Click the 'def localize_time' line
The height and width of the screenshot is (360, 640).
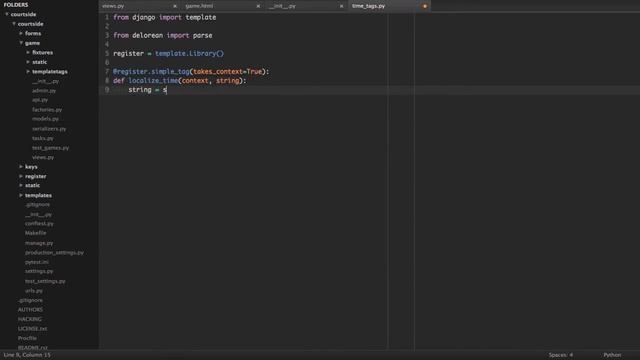[180, 80]
